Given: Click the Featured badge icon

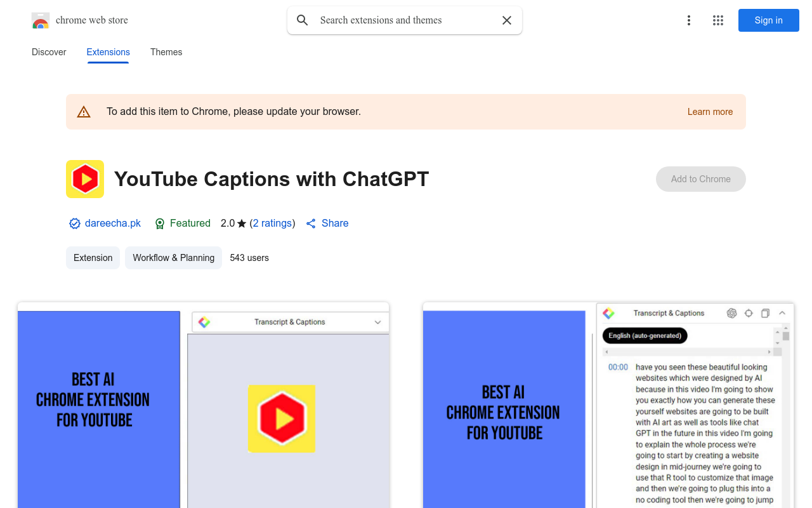Looking at the screenshot, I should [160, 224].
